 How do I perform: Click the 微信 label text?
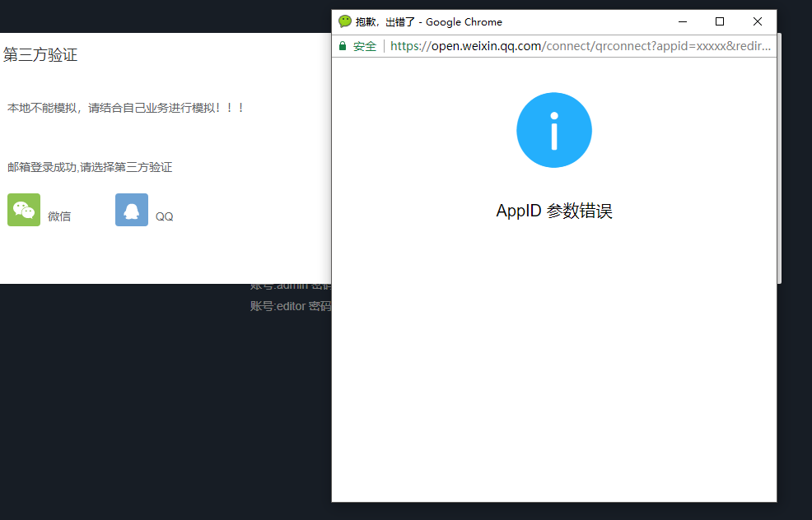click(59, 216)
